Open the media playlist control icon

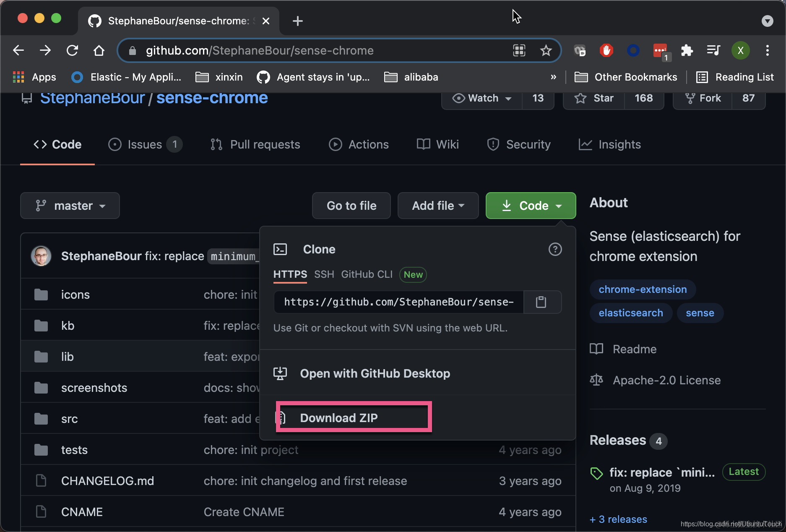pyautogui.click(x=713, y=50)
